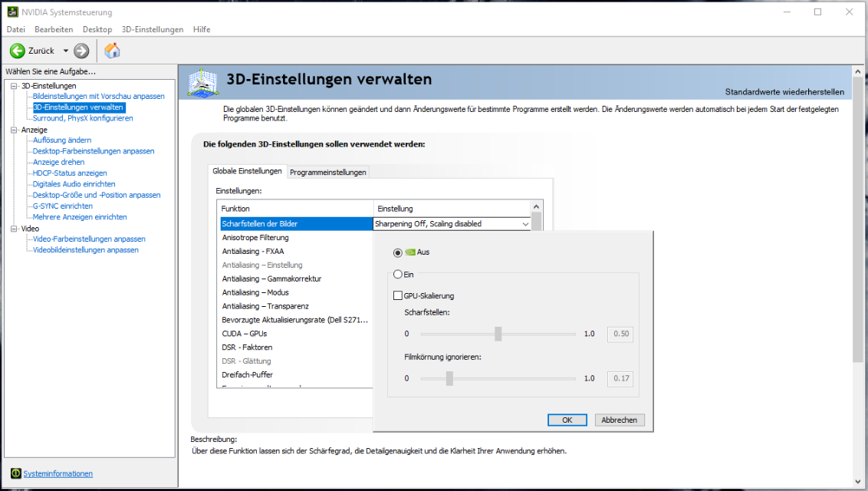This screenshot has width=868, height=491.
Task: Click the Systeminformationen icon at bottom left
Action: (x=15, y=473)
